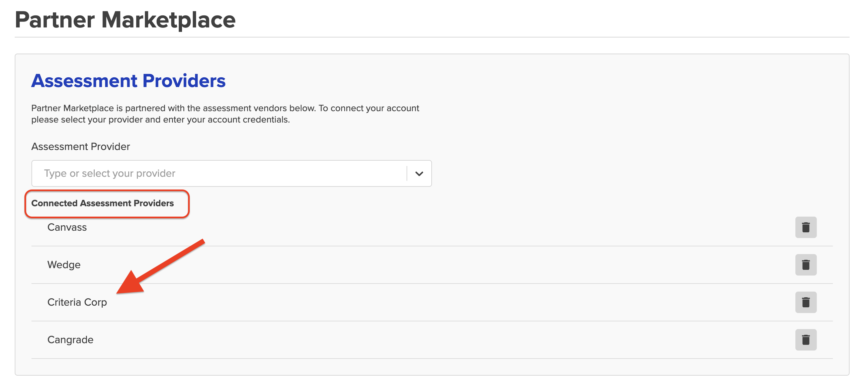Click the divider line below Canvass row
Viewport: 868px width, 385px height.
click(x=431, y=246)
